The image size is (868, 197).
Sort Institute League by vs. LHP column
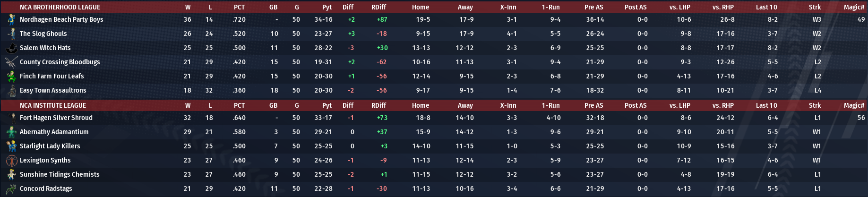point(679,105)
